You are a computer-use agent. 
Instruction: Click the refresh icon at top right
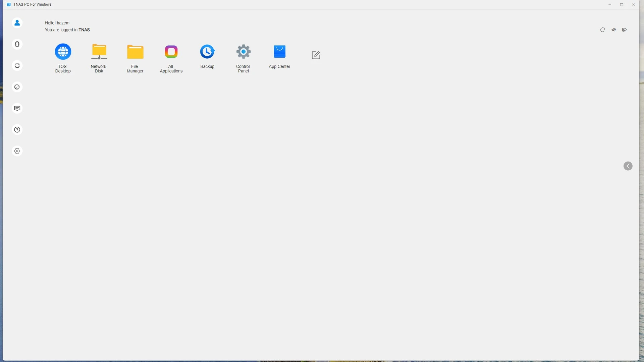602,30
